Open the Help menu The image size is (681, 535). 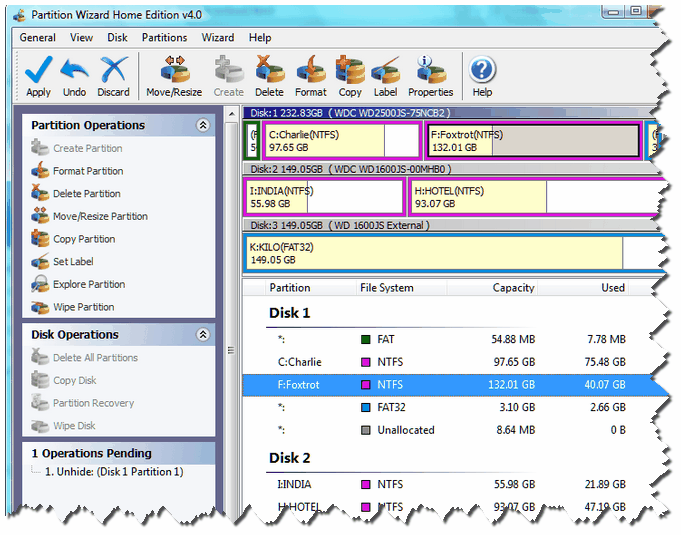point(260,38)
